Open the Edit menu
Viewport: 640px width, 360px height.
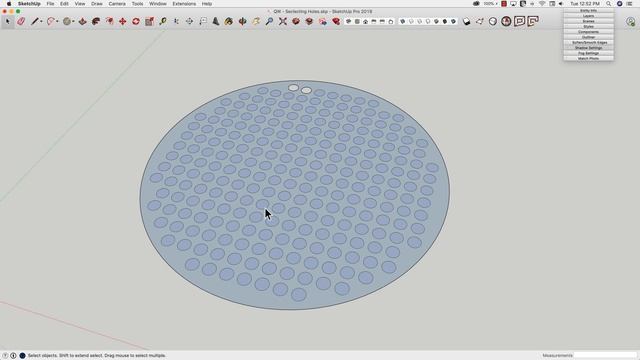click(x=64, y=4)
